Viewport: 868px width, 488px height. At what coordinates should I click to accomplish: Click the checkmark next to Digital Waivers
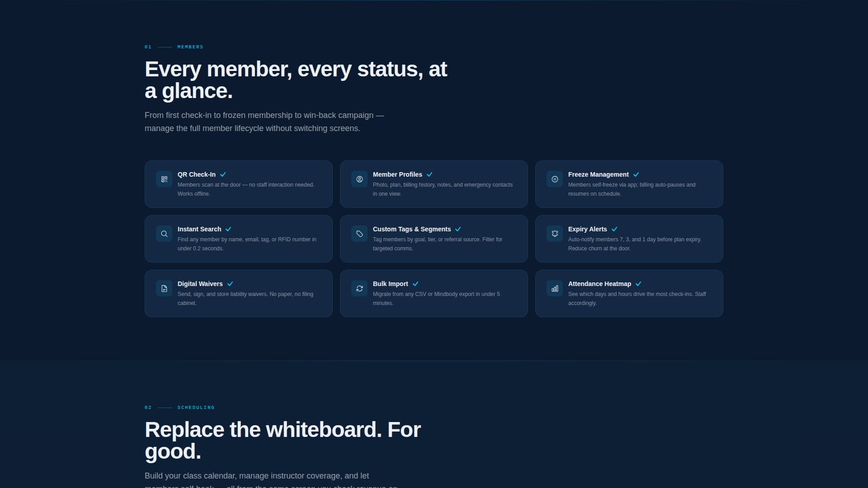[x=230, y=284]
